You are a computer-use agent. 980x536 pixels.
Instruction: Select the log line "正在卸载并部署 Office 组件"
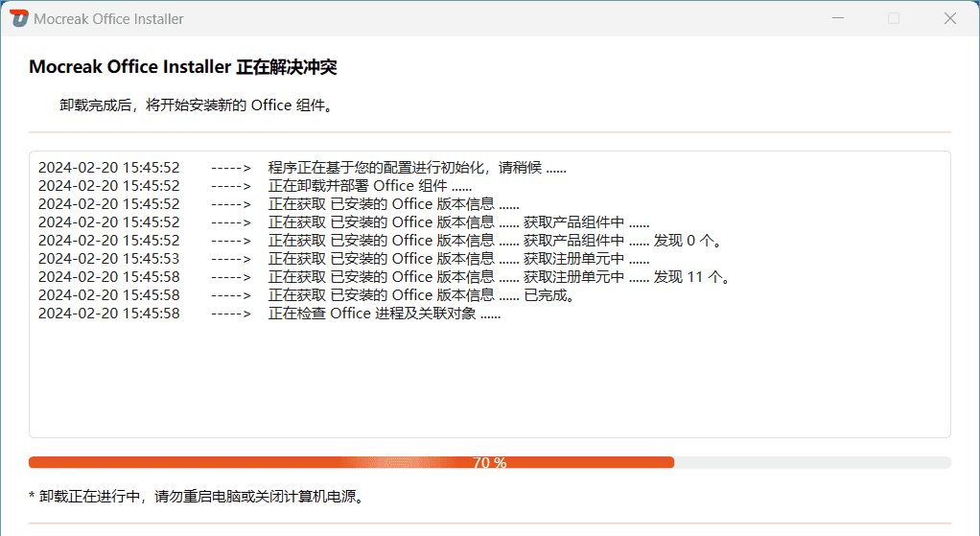(369, 186)
